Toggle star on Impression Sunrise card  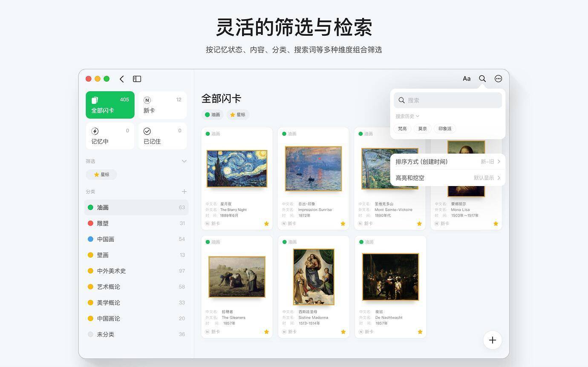point(343,224)
